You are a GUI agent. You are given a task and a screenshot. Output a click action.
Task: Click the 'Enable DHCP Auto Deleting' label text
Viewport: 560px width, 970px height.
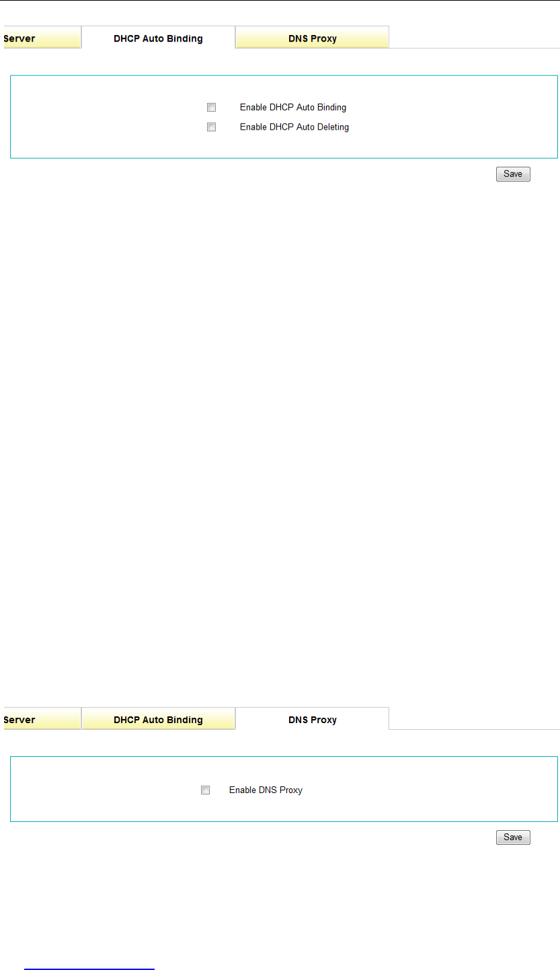[x=294, y=126]
